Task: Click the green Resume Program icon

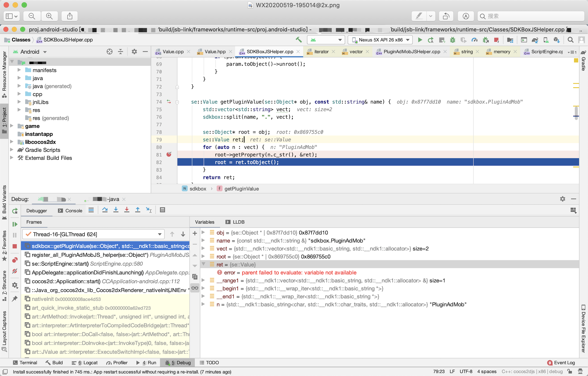Action: [15, 224]
